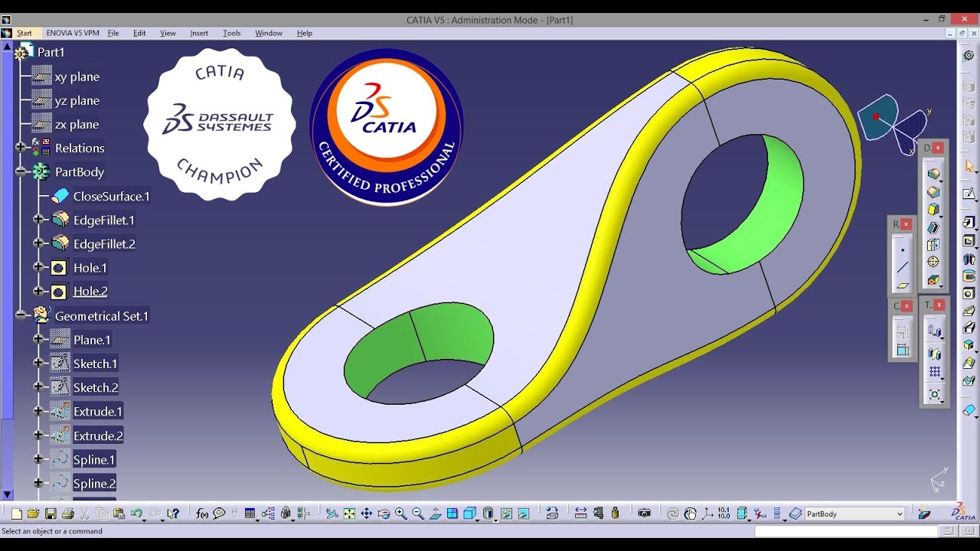Open the Formula f(x) tool
980x551 pixels.
202,514
